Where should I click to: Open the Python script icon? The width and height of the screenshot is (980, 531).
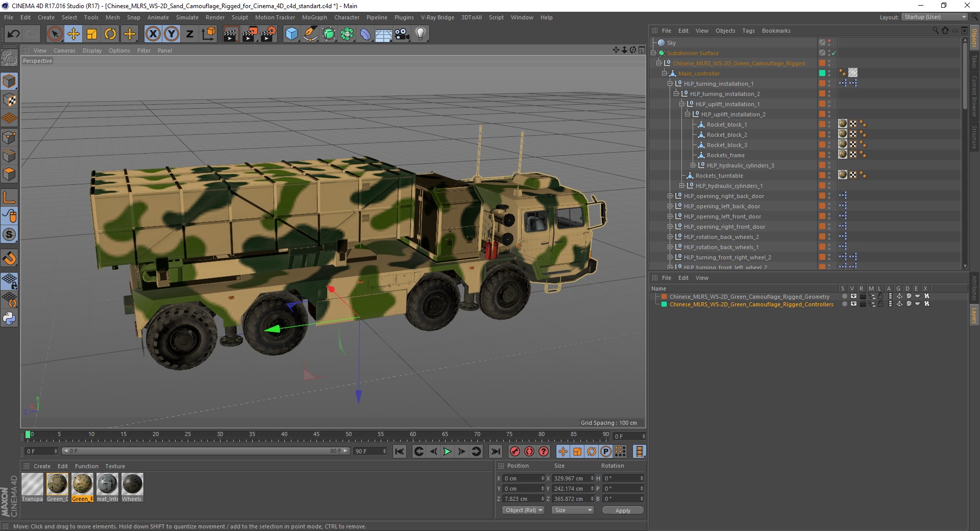9,319
